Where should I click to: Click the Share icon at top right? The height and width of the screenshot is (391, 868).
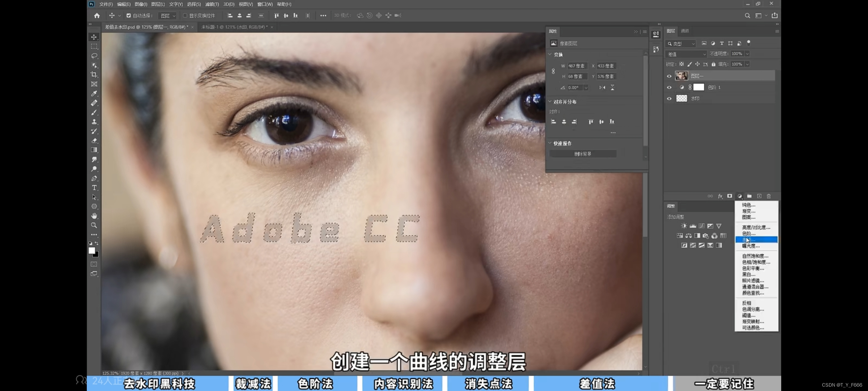pos(775,16)
